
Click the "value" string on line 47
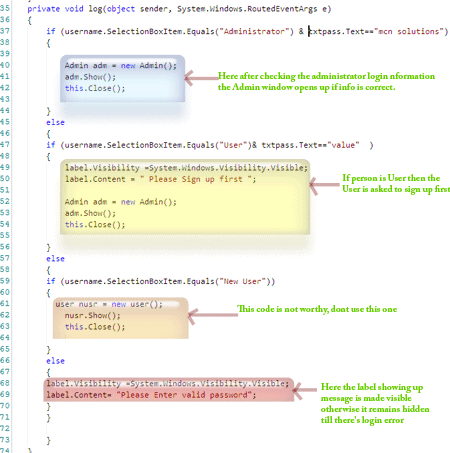pos(343,145)
